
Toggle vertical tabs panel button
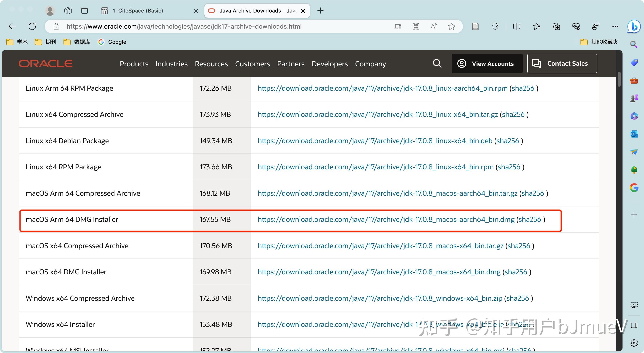pyautogui.click(x=85, y=11)
